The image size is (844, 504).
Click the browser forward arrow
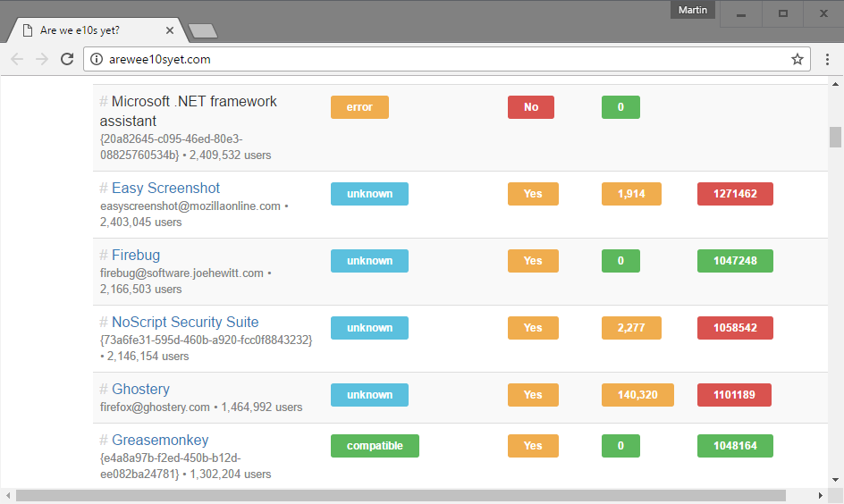[x=42, y=59]
